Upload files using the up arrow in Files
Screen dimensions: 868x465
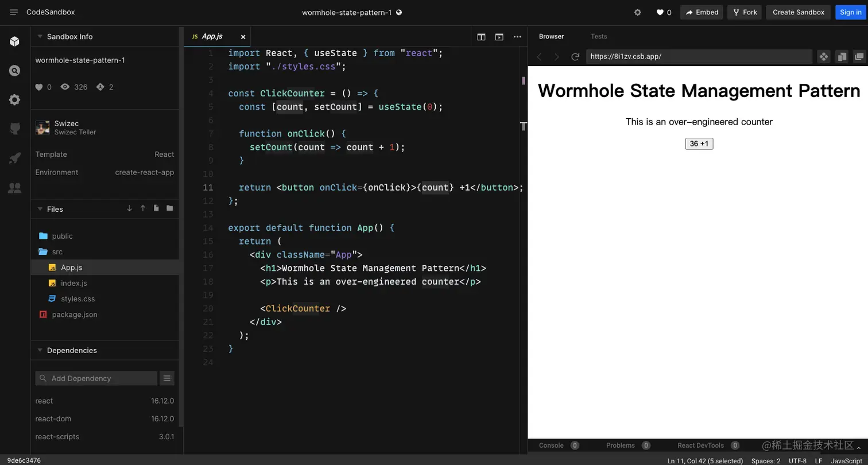click(143, 208)
